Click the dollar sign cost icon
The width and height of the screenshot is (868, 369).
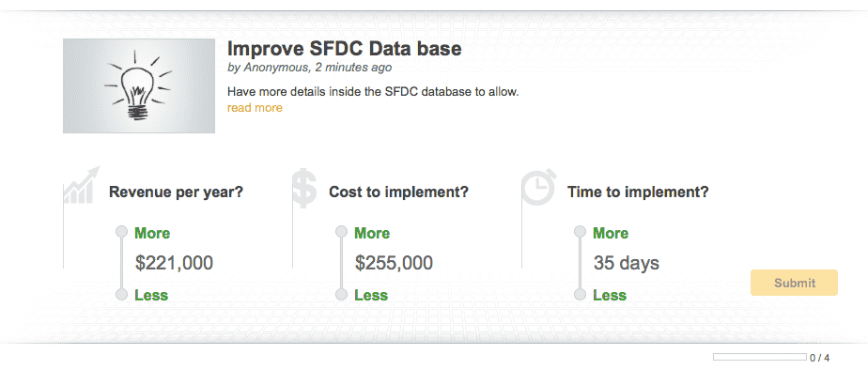[x=304, y=188]
